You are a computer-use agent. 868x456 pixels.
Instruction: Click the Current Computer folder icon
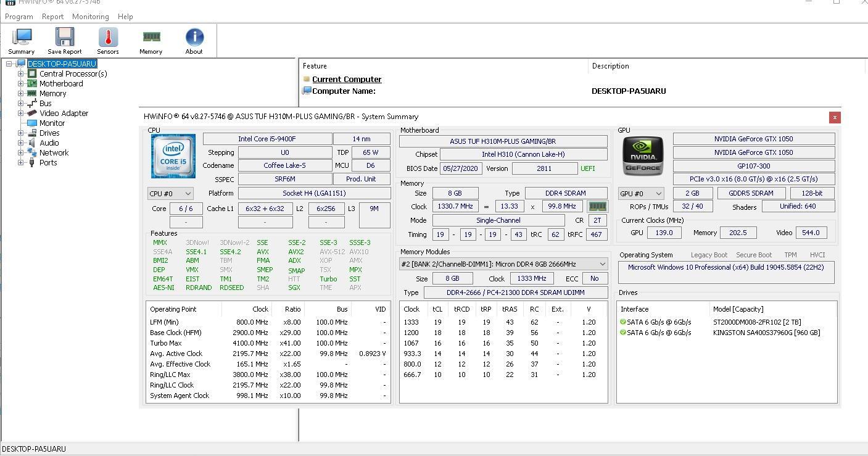[x=307, y=79]
